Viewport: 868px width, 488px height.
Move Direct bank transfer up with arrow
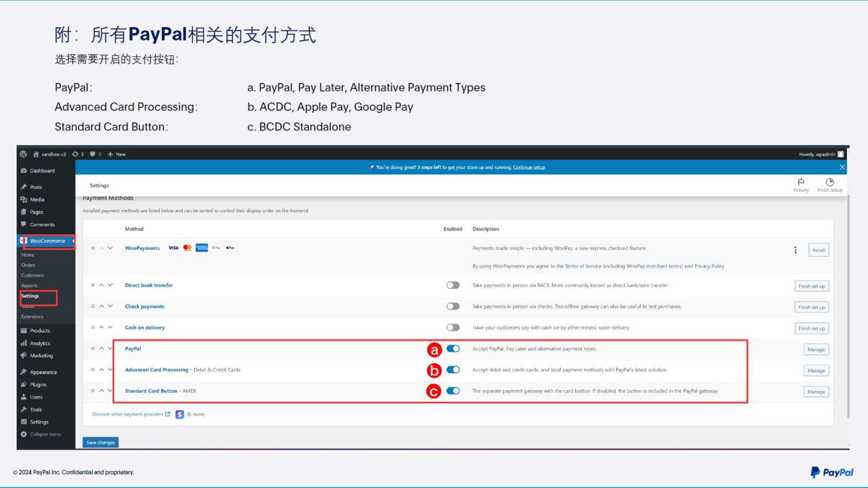[101, 285]
